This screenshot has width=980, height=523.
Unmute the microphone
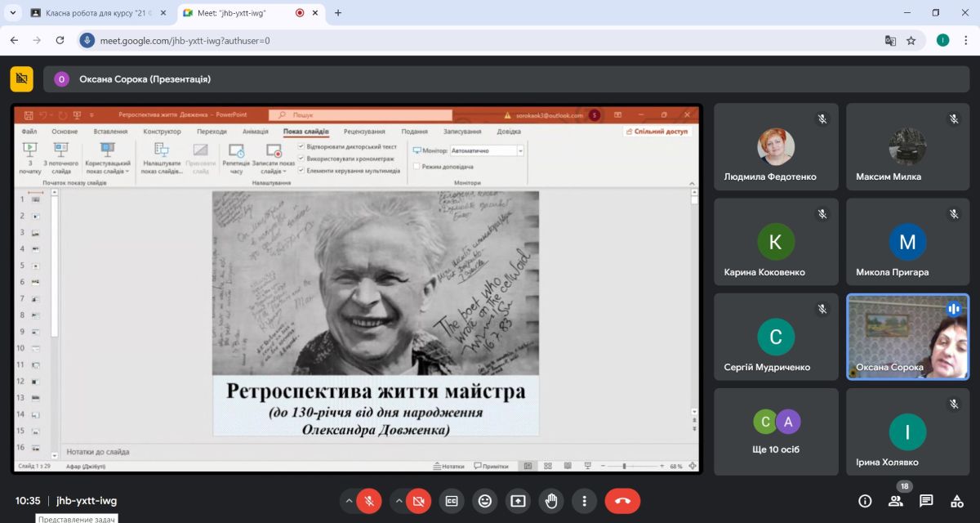(x=369, y=501)
